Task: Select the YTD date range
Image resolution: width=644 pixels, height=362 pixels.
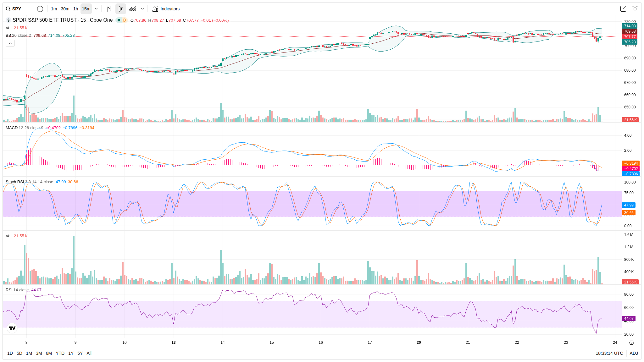Action: [x=60, y=353]
